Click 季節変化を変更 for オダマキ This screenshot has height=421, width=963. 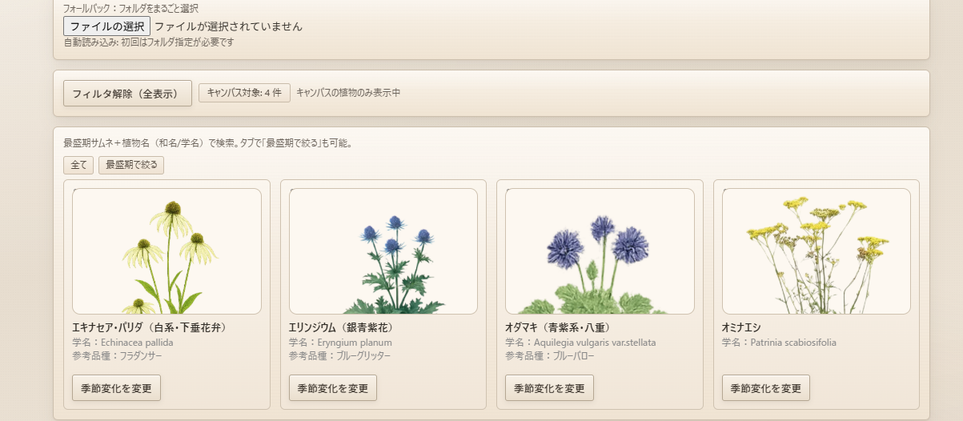click(550, 388)
